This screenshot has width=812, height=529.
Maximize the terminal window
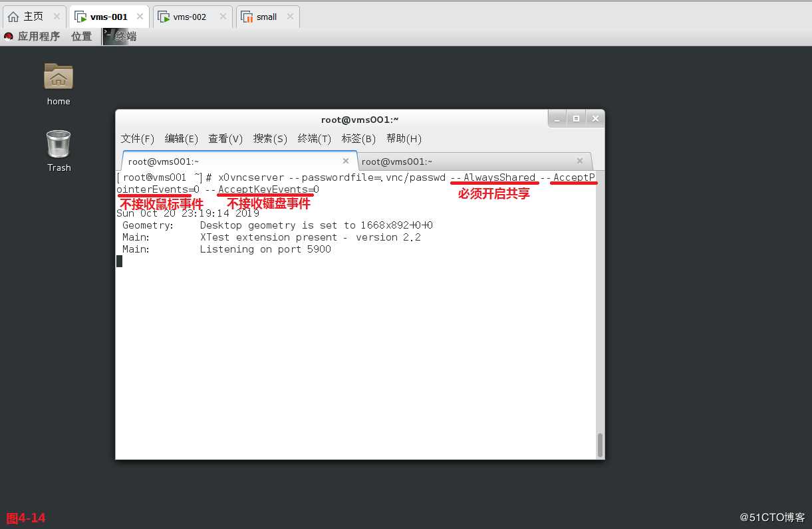(x=576, y=118)
